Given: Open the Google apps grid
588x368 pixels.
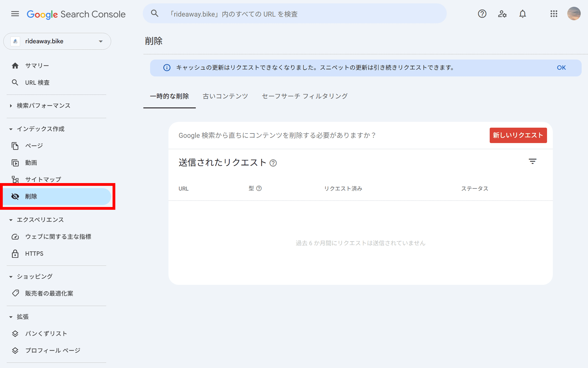Looking at the screenshot, I should [x=554, y=14].
